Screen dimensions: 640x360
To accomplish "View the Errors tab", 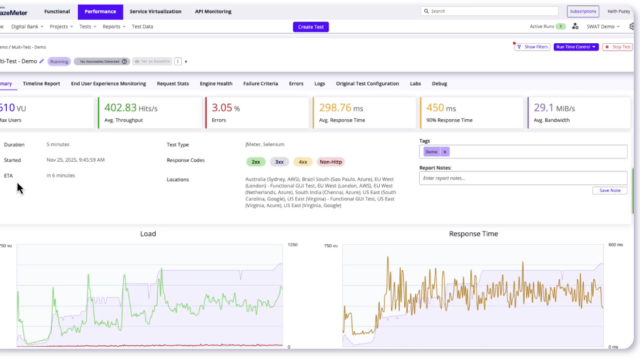I will point(296,84).
